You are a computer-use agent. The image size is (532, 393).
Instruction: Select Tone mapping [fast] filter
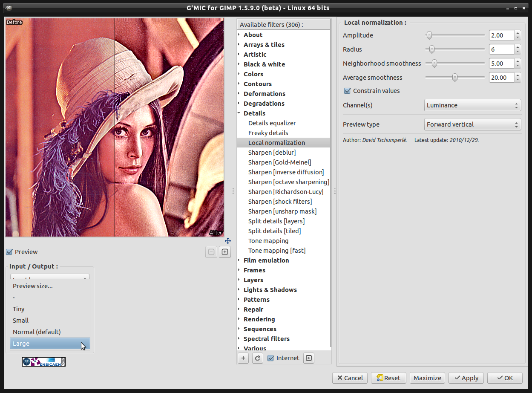[284, 251]
